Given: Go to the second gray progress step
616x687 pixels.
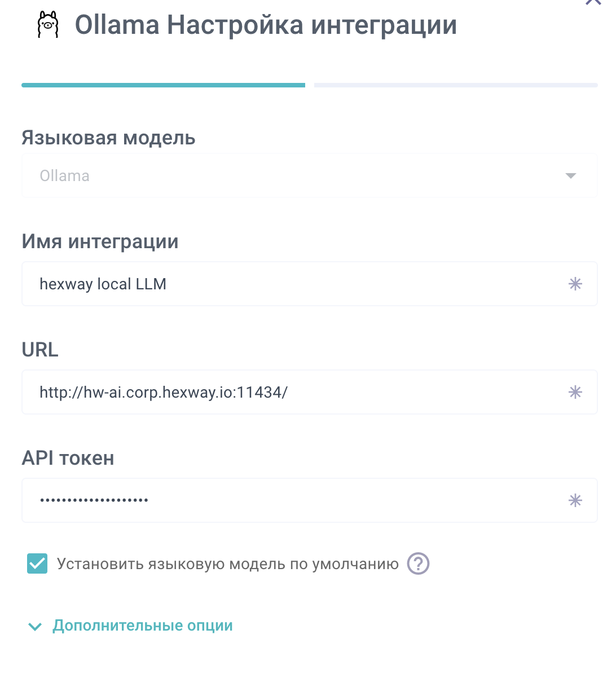Looking at the screenshot, I should 455,85.
